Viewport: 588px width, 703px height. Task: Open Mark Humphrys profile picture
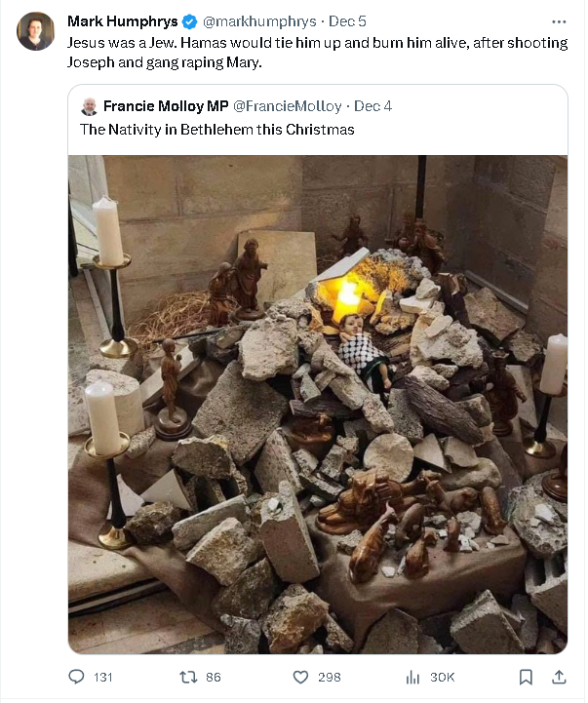36,31
